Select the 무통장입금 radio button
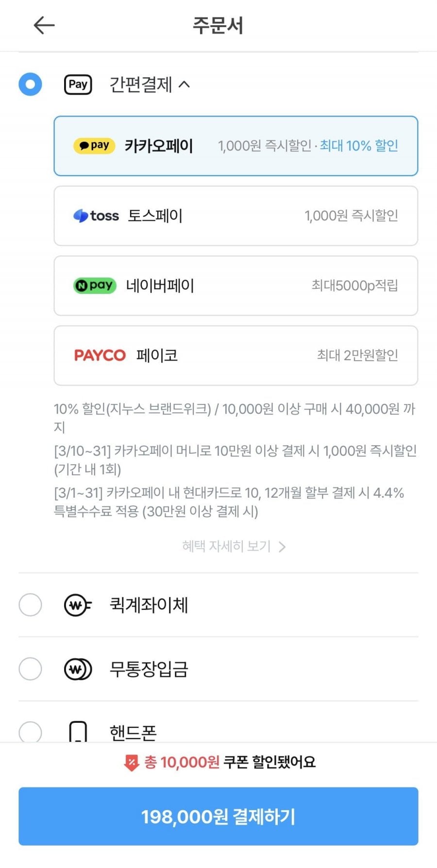437x868 pixels. pyautogui.click(x=30, y=669)
